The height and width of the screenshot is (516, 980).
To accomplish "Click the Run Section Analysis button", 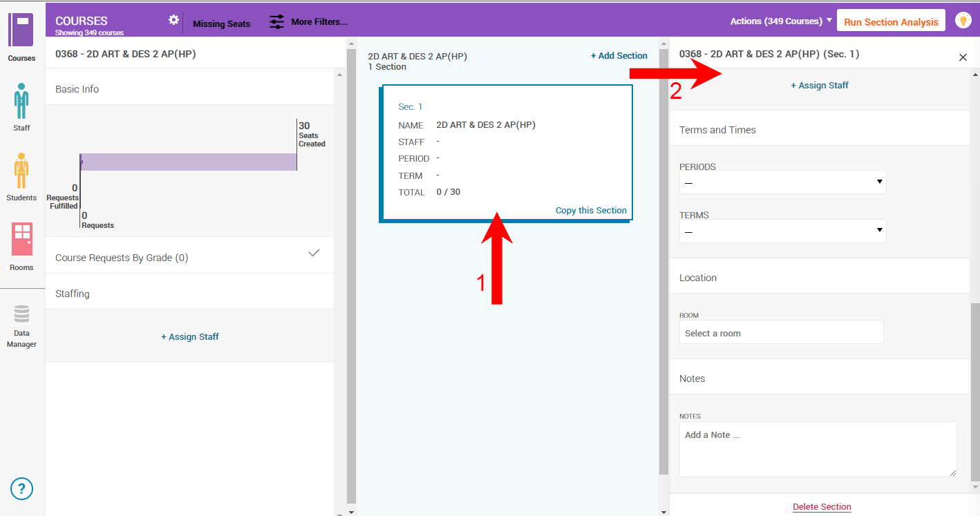I will 890,21.
